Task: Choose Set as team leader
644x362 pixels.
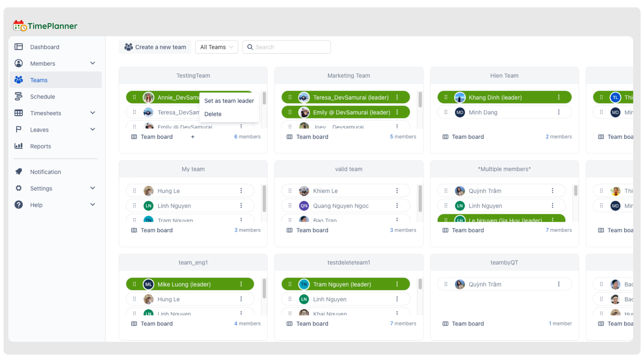Action: pos(229,101)
